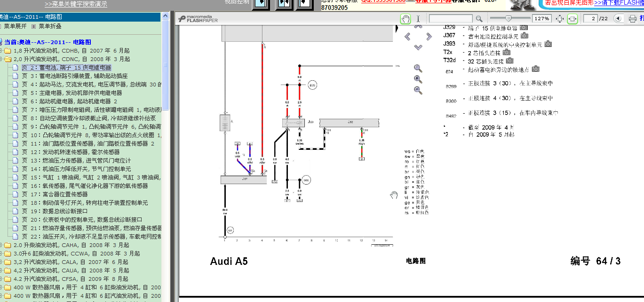Click the battery symbol A in the diagram
The image size is (644, 302).
(x=225, y=123)
